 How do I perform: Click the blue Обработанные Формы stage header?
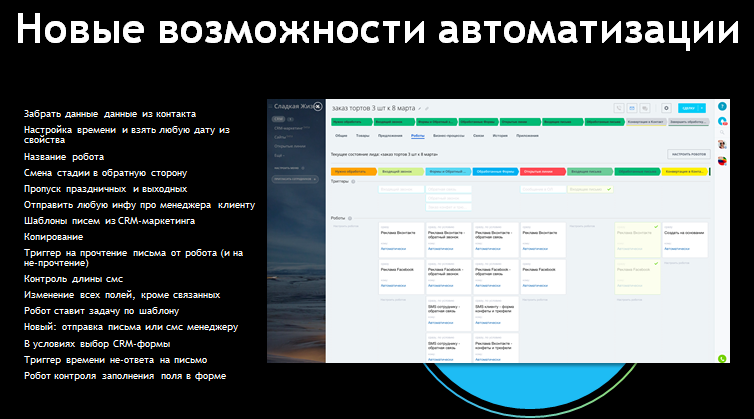(495, 171)
